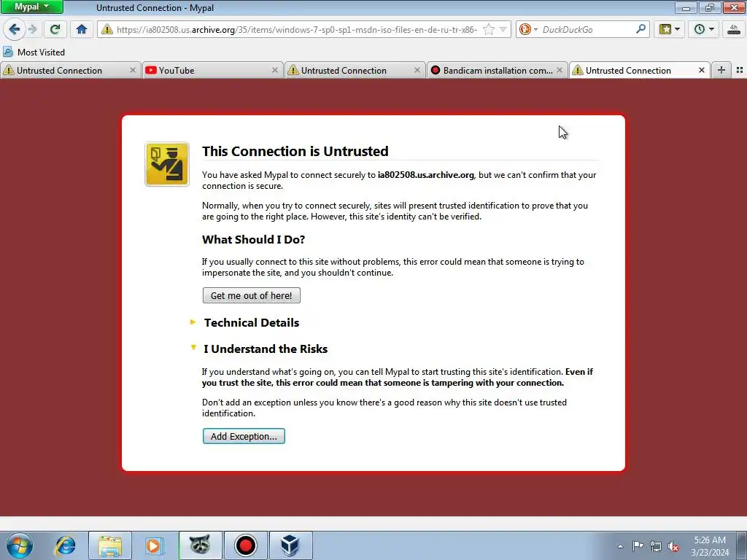Image resolution: width=747 pixels, height=560 pixels.
Task: Open Windows Media Player from taskbar
Action: pyautogui.click(x=153, y=545)
